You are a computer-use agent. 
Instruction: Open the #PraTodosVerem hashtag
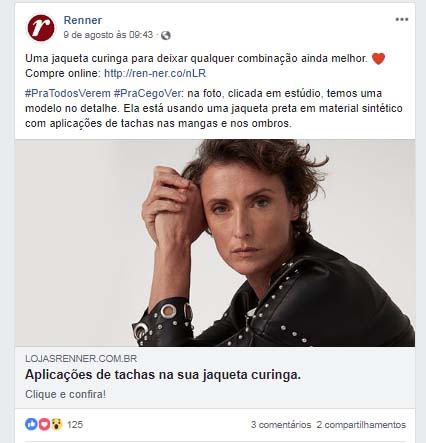(x=68, y=93)
